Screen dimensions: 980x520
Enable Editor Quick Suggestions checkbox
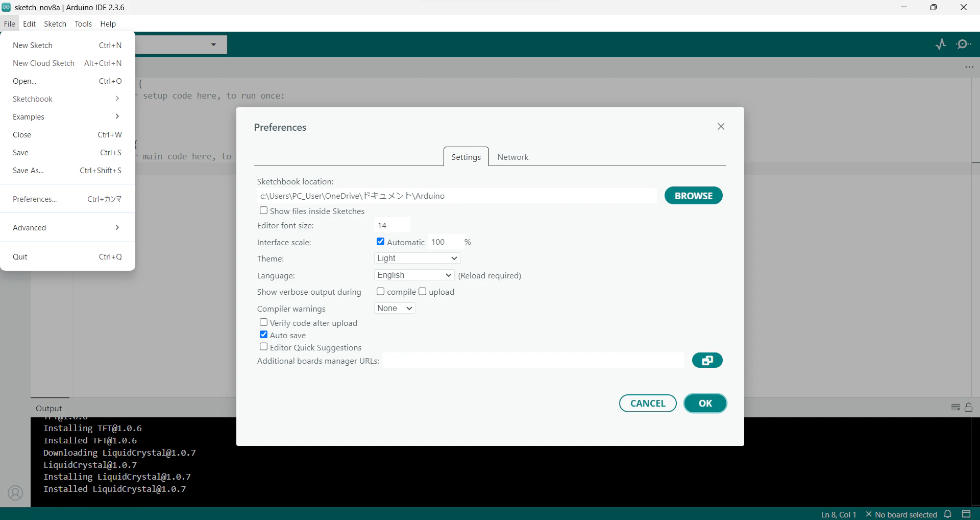pos(263,347)
